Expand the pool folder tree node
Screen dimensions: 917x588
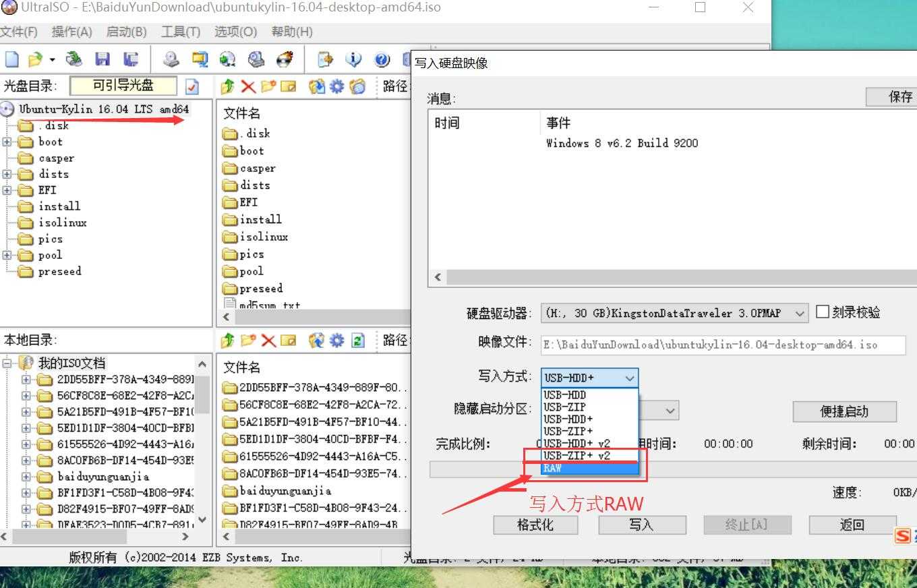7,255
